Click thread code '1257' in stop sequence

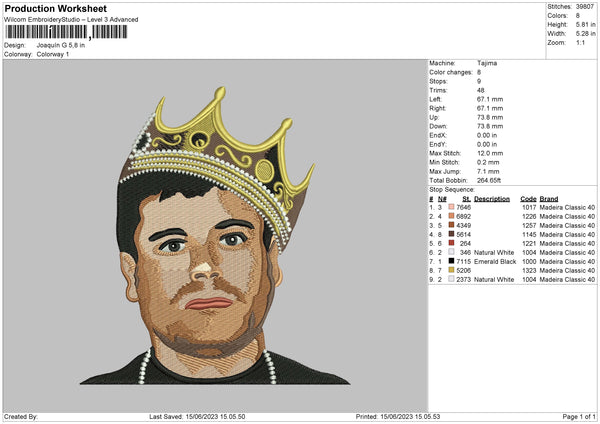pyautogui.click(x=529, y=225)
